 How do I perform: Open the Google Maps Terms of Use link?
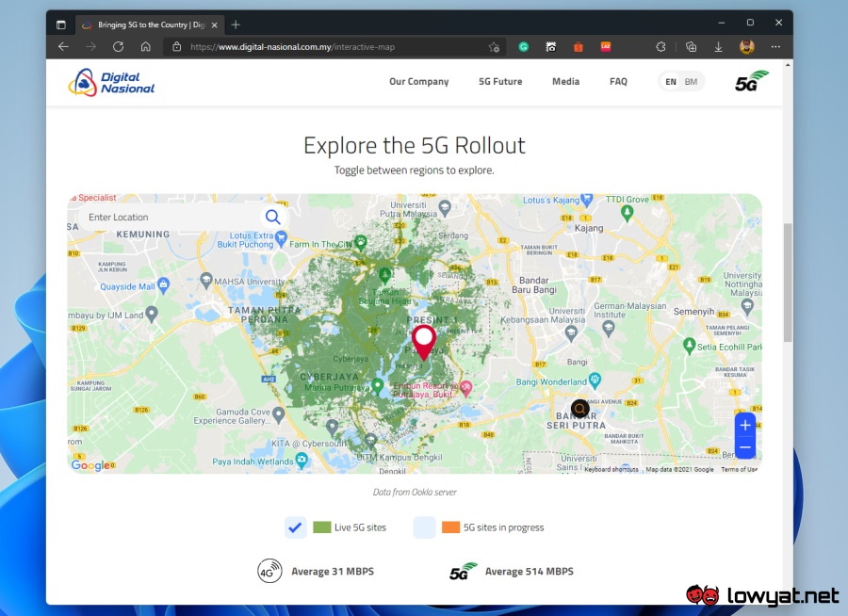click(739, 469)
